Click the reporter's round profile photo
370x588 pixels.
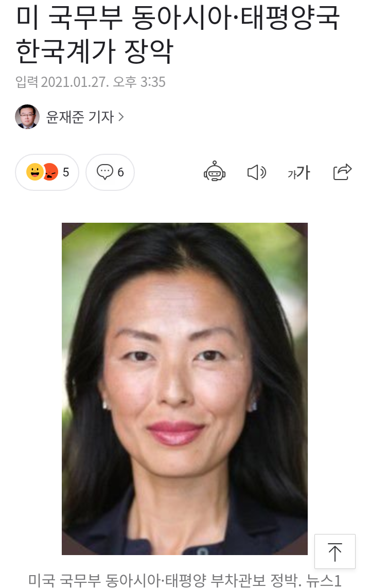27,117
